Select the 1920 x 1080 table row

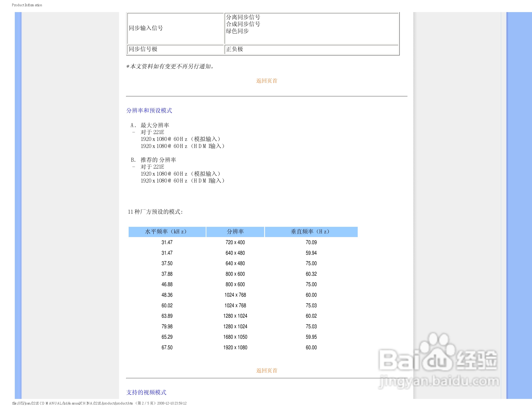[235, 347]
